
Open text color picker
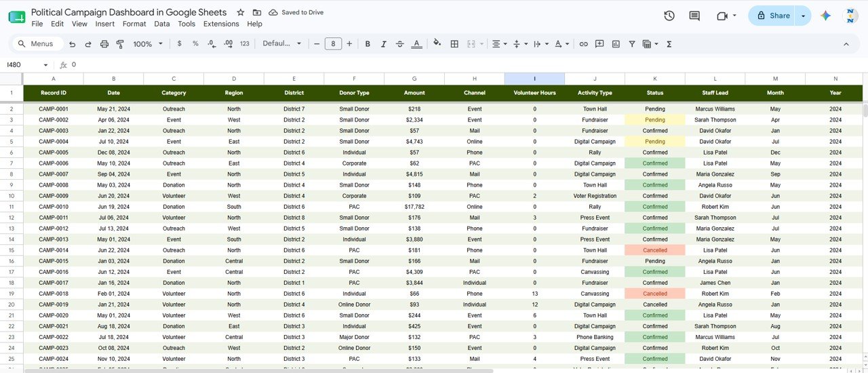tap(416, 44)
